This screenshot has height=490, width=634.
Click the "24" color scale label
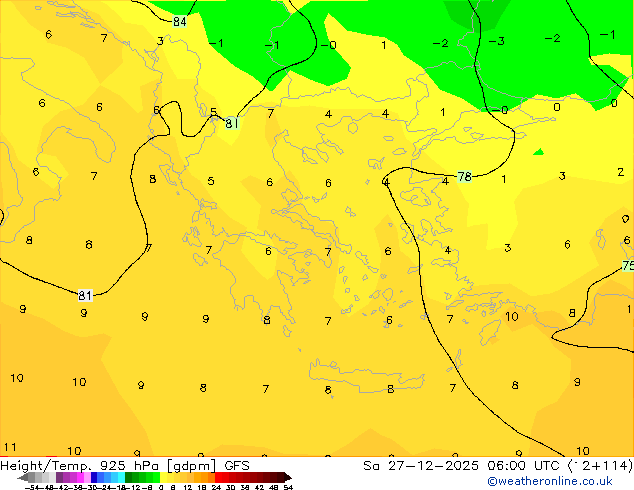(x=217, y=487)
